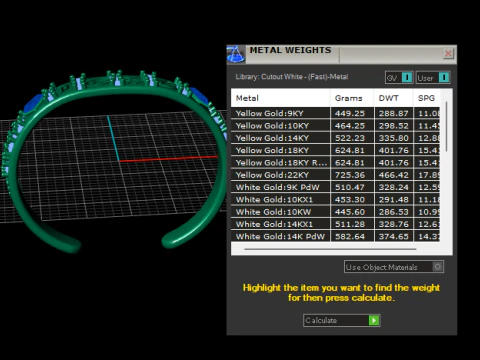
Task: Select the Yellow Gold:22KY row
Action: (x=335, y=175)
